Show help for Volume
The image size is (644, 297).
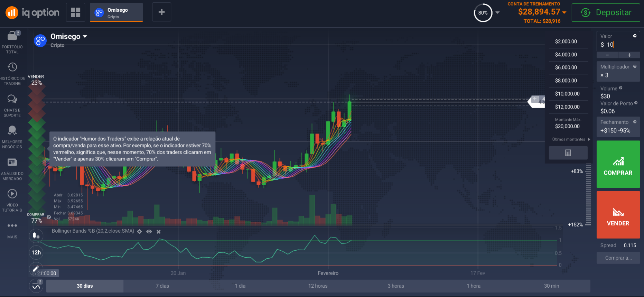pos(621,88)
